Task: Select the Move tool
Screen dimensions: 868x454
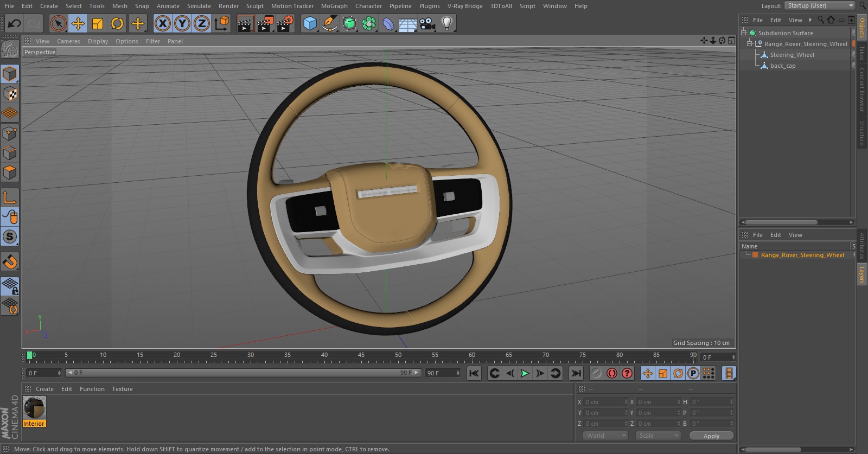Action: tap(78, 23)
